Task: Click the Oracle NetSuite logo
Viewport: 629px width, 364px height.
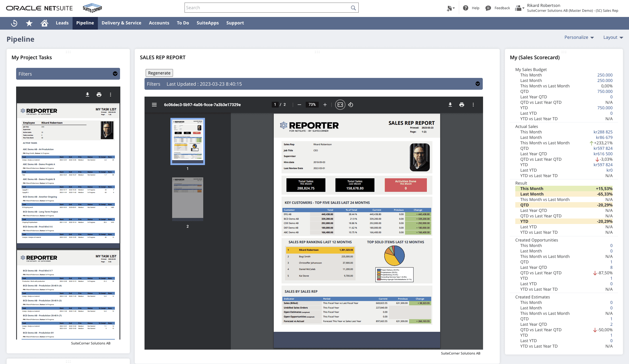Action: coord(39,8)
